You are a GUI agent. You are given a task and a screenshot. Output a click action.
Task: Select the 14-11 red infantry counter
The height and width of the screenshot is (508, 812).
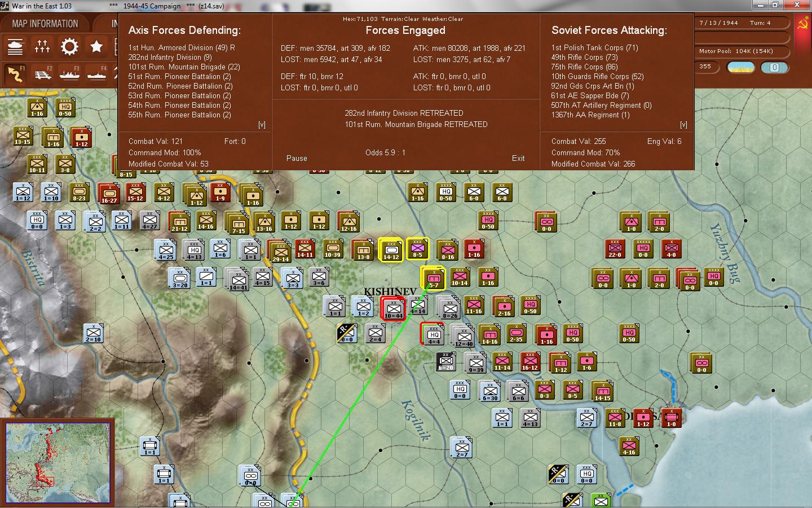point(304,248)
